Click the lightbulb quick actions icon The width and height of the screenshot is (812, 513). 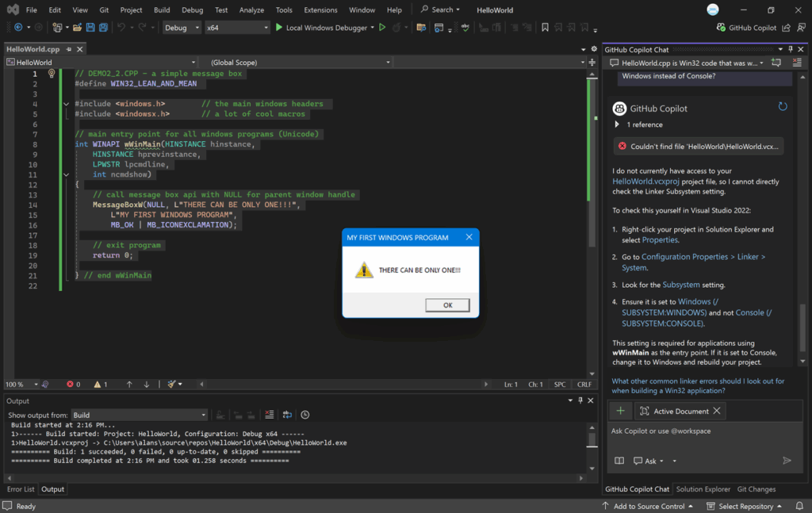click(52, 74)
